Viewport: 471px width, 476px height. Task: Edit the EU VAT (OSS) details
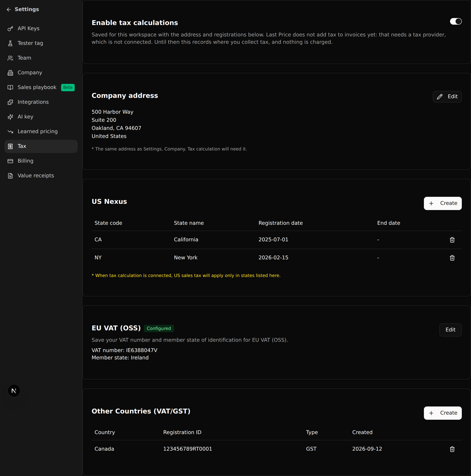(450, 330)
